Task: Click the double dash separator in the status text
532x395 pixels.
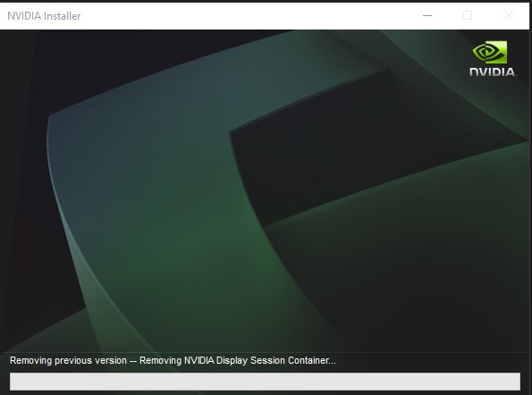Action: pyautogui.click(x=133, y=361)
